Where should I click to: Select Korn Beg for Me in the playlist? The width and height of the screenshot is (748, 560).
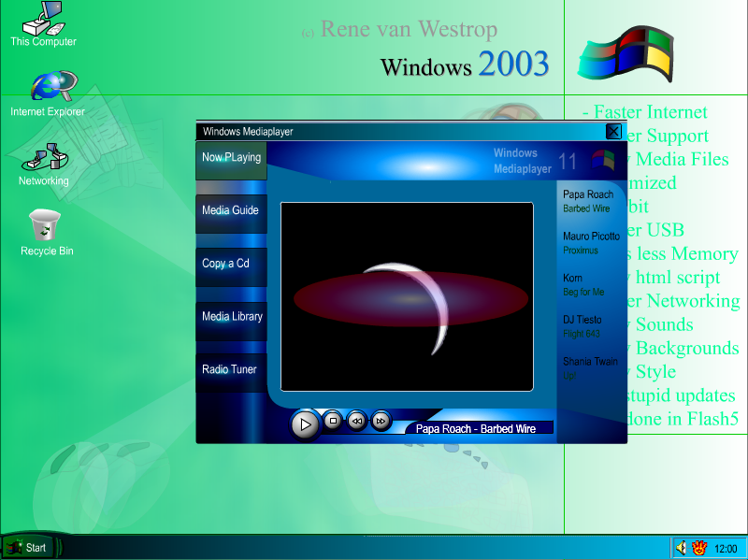pyautogui.click(x=583, y=285)
